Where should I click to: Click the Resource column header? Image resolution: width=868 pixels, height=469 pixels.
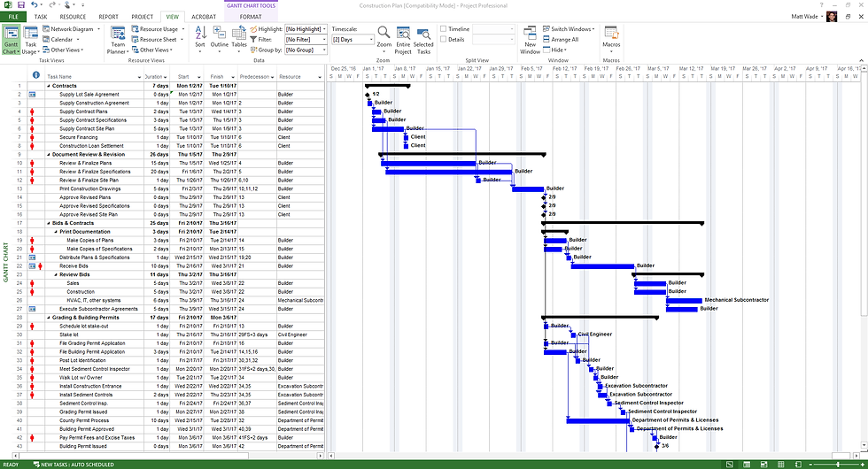(299, 77)
